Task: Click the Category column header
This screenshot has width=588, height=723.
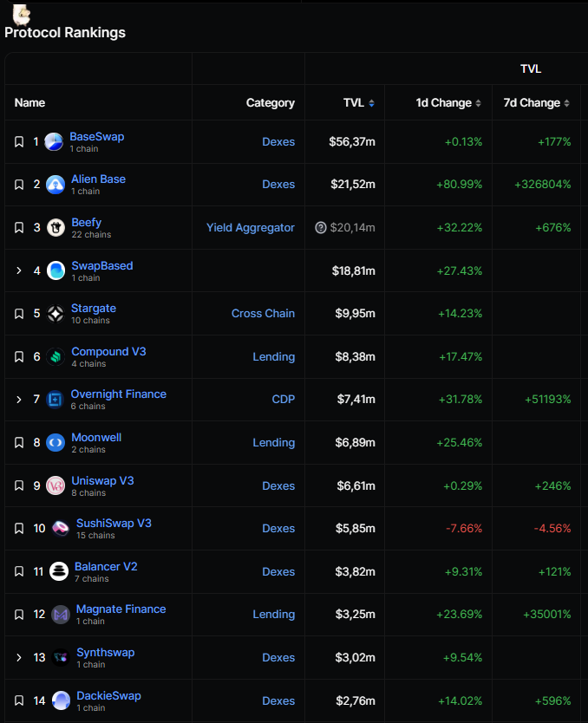Action: pos(271,103)
